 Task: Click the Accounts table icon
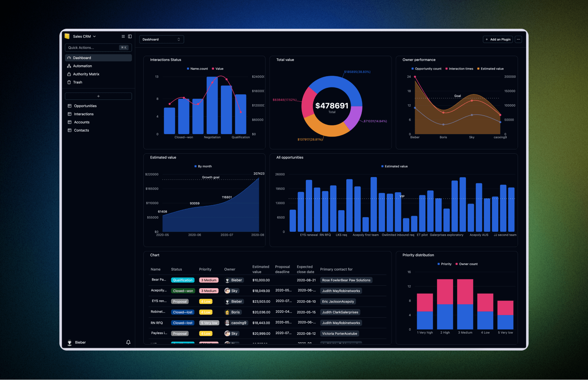coord(70,122)
